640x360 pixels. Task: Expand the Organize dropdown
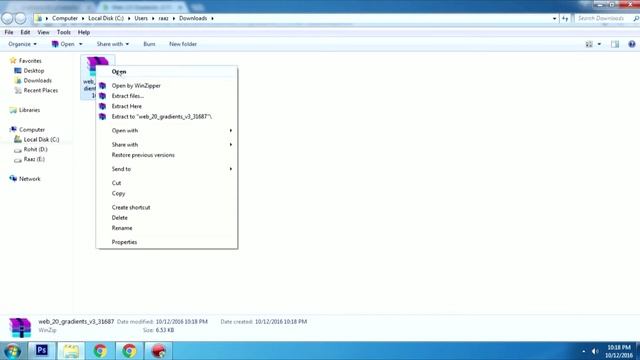point(22,44)
